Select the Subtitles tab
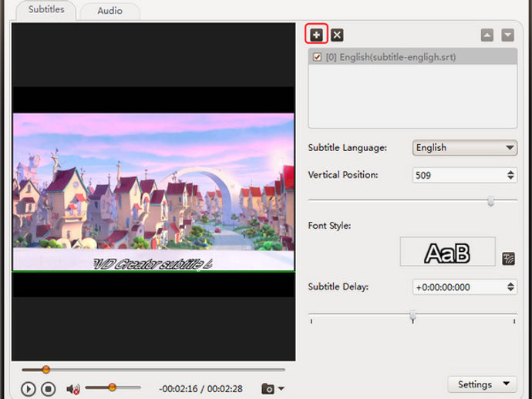The image size is (532, 399). [x=46, y=9]
